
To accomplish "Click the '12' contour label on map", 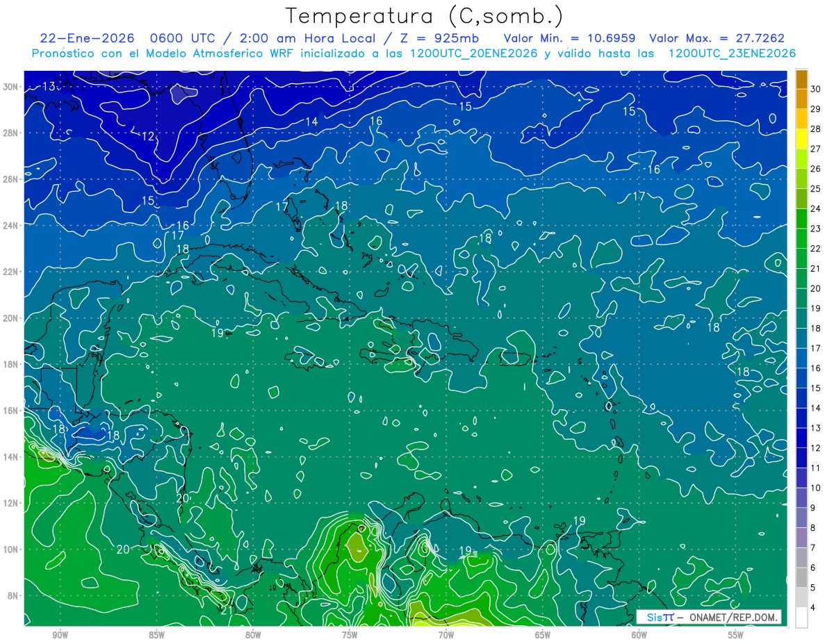I will pos(148,137).
